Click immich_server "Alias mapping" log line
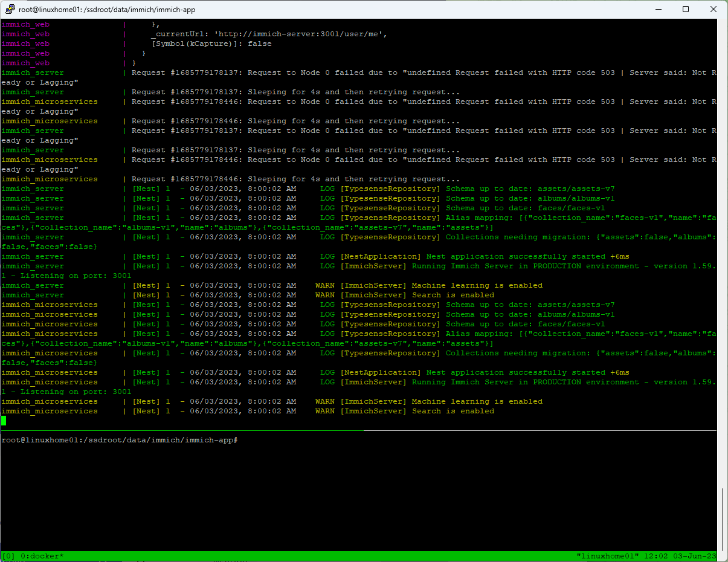Screen dimensions: 728x562 click(359, 222)
